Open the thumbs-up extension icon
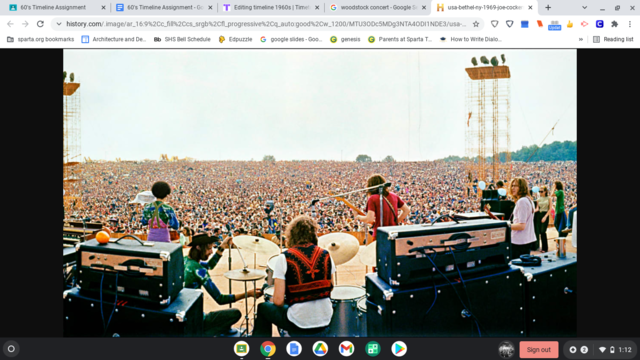The width and height of the screenshot is (640, 360). (x=570, y=24)
